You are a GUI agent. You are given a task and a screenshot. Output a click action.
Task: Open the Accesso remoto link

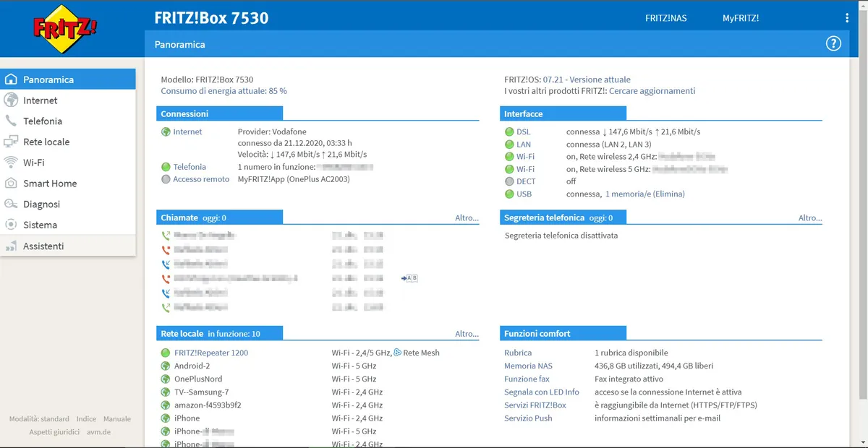(201, 179)
